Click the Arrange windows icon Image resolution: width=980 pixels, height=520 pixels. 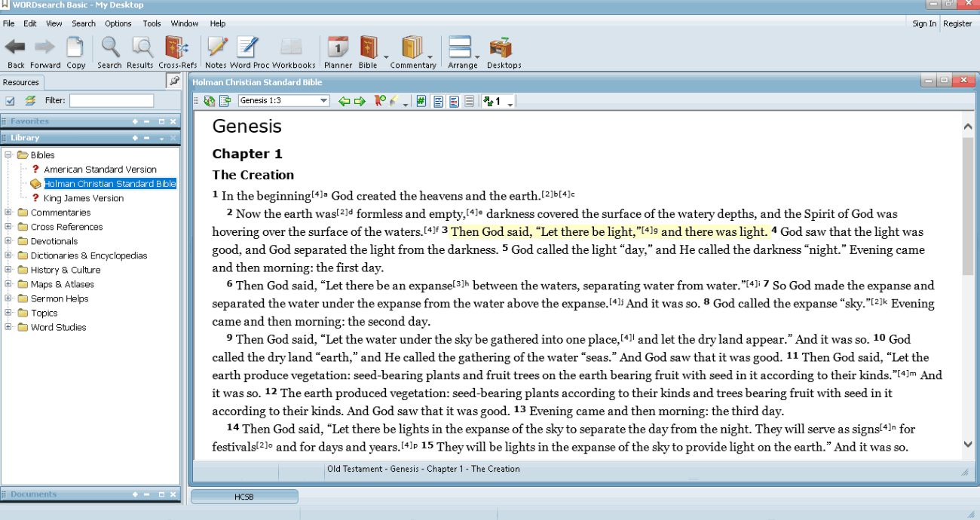tap(460, 47)
